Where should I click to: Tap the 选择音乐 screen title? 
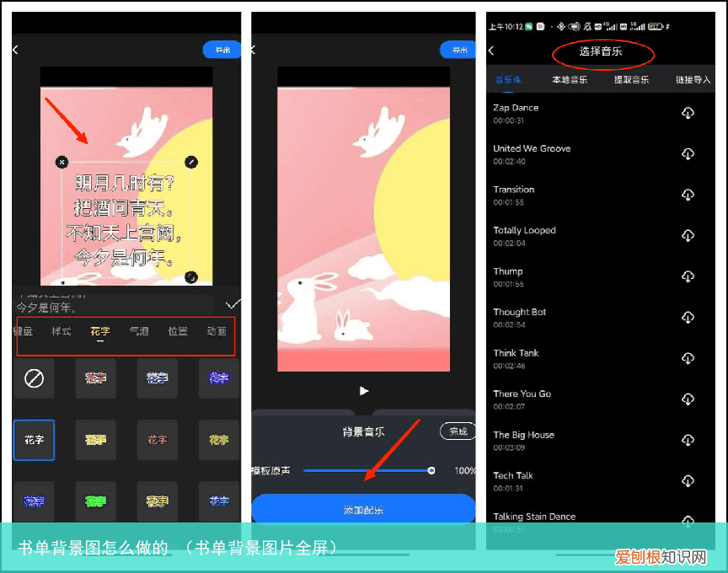pos(600,51)
